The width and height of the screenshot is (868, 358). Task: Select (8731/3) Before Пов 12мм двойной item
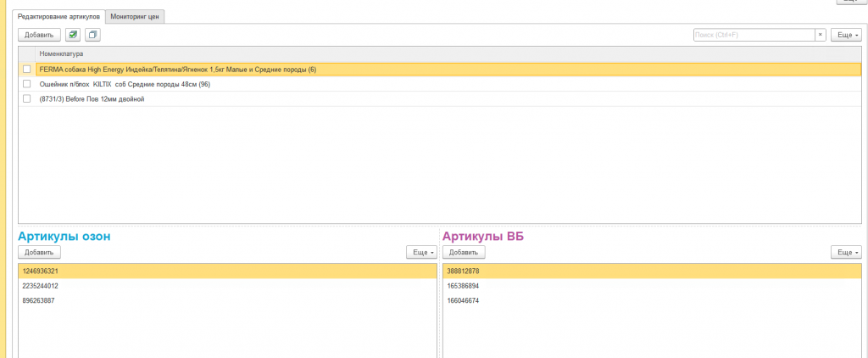point(448,98)
